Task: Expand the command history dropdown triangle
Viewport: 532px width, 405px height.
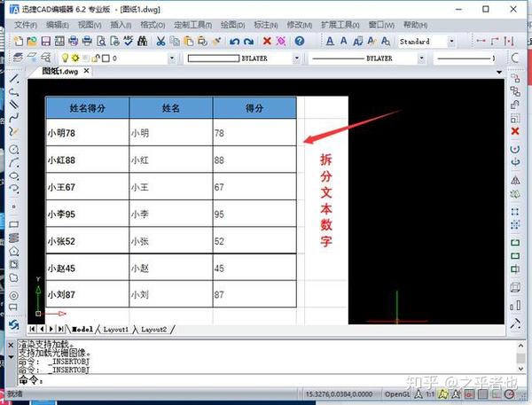Action: click(11, 357)
